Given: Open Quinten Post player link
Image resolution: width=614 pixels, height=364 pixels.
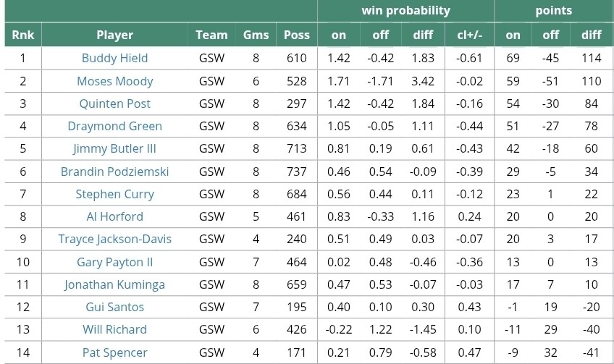Looking at the screenshot, I should point(114,103).
